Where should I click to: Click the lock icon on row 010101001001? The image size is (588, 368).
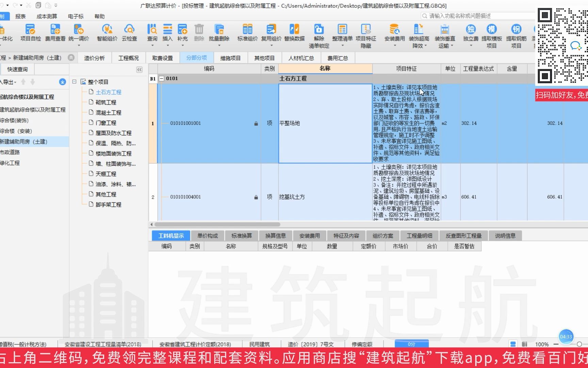(x=256, y=123)
